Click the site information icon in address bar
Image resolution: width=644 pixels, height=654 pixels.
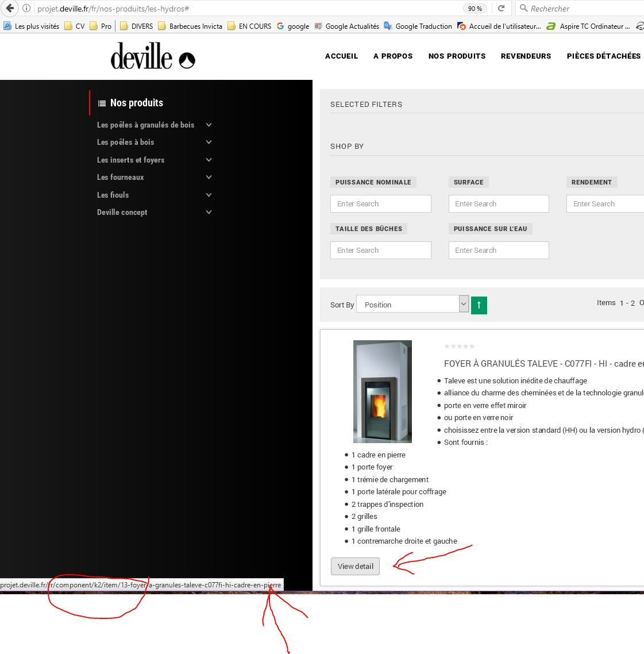[x=26, y=8]
